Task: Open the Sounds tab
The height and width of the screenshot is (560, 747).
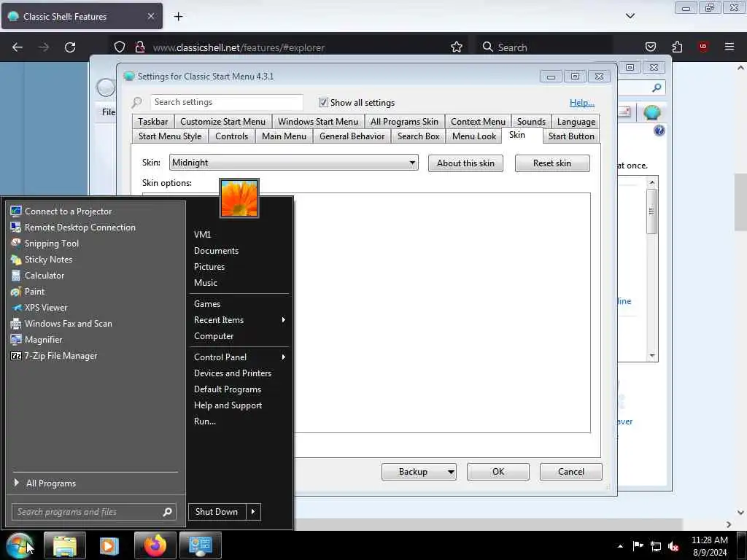Action: (531, 122)
